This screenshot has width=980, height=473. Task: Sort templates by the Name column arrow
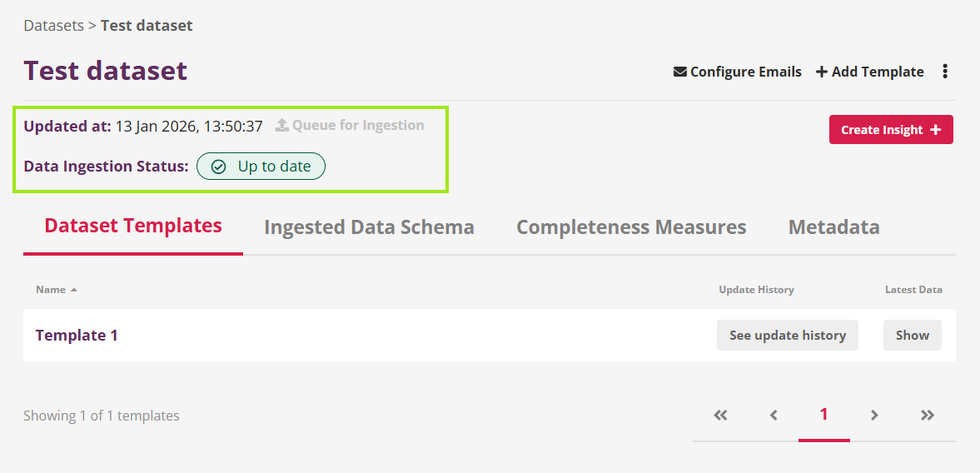pos(74,290)
